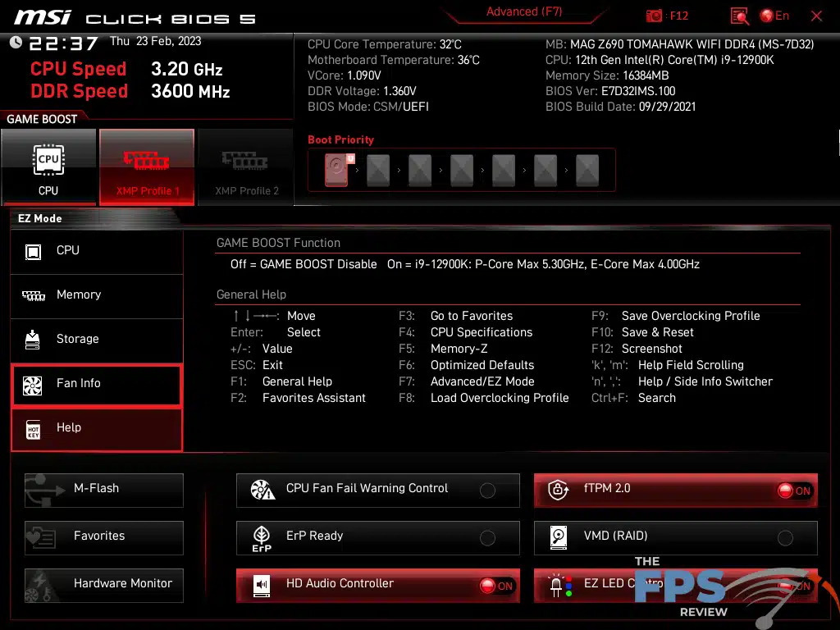Click the 22:37 time display
This screenshot has width=840, height=630.
pos(63,43)
